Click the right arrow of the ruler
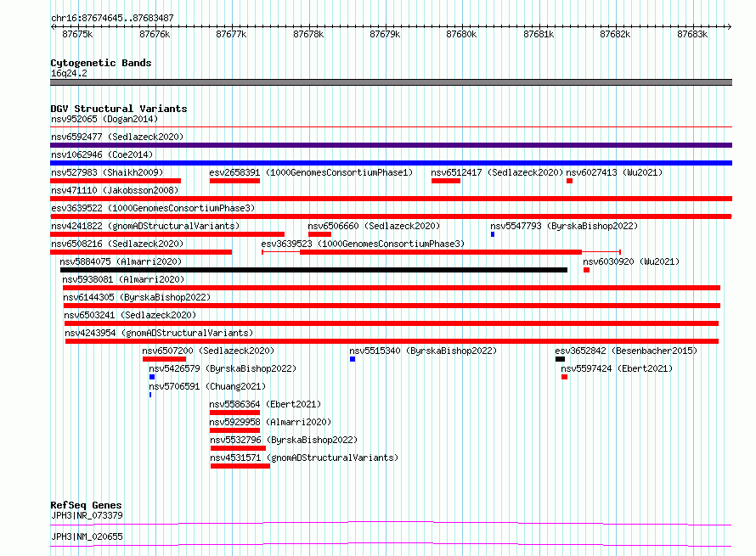 (x=729, y=26)
